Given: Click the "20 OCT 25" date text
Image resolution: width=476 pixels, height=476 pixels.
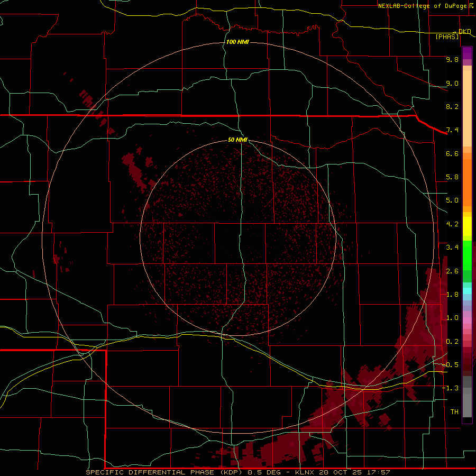Looking at the screenshot, I should 339,472.
